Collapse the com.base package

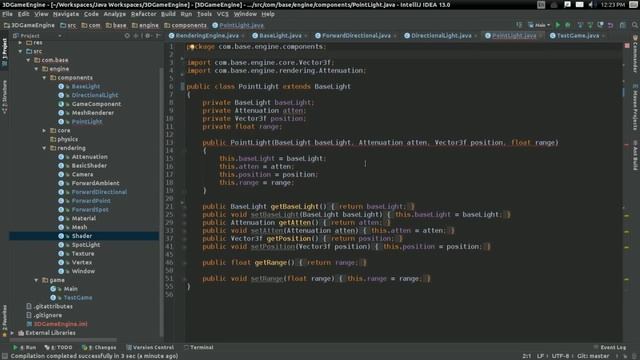tap(28, 60)
